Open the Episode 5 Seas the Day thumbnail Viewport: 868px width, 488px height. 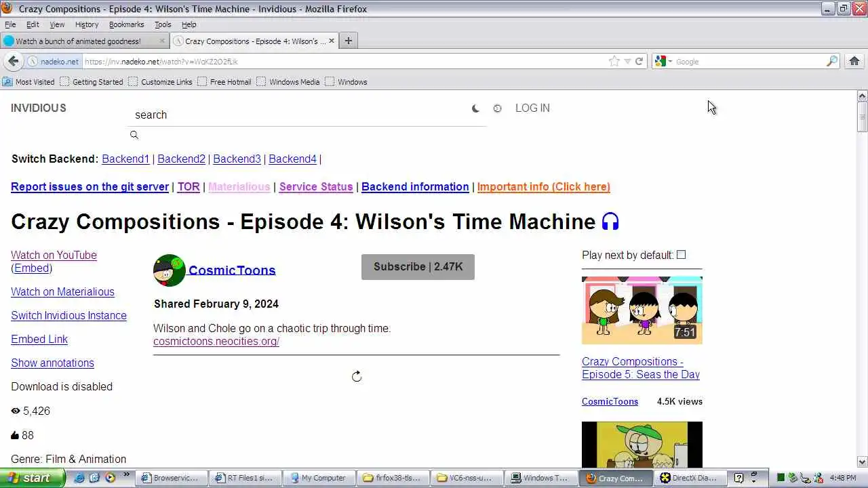642,310
